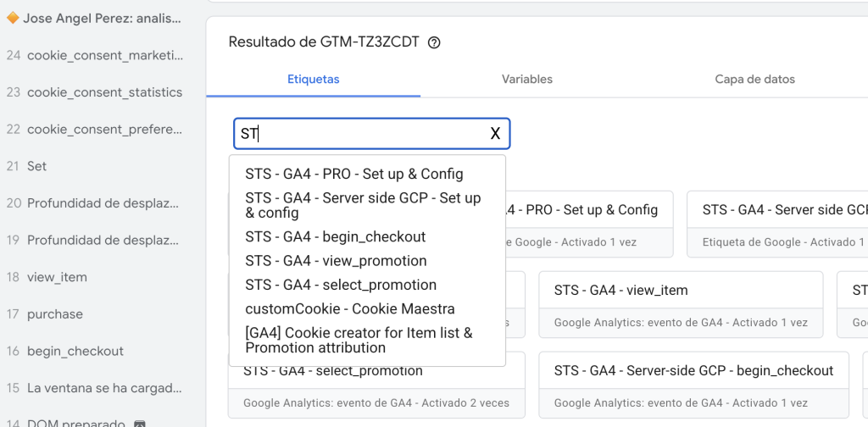The image size is (868, 427).
Task: Select event 19 Profundidad de desplazamiento
Action: click(x=92, y=241)
